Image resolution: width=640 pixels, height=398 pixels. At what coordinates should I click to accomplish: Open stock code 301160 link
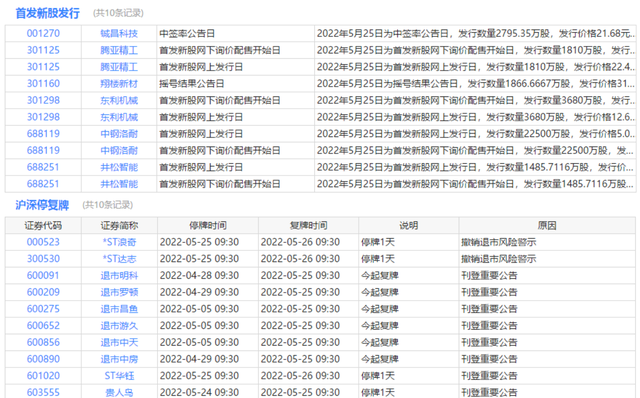click(x=43, y=84)
